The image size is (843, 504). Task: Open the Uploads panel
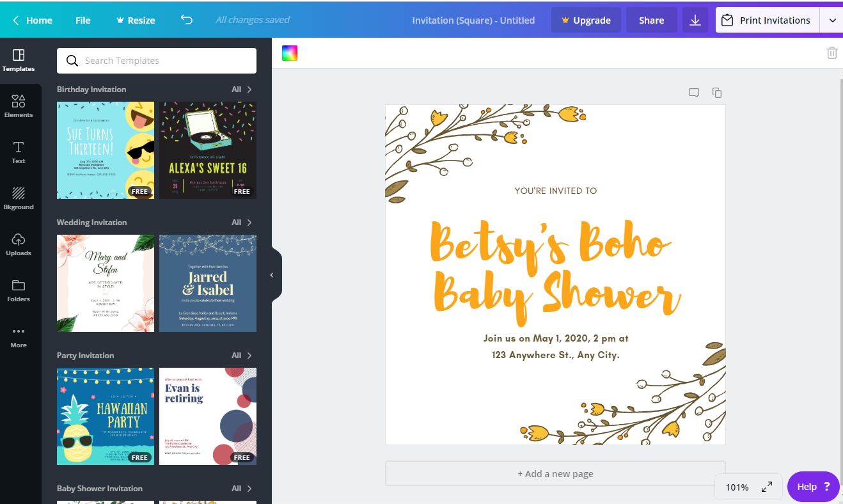(19, 244)
